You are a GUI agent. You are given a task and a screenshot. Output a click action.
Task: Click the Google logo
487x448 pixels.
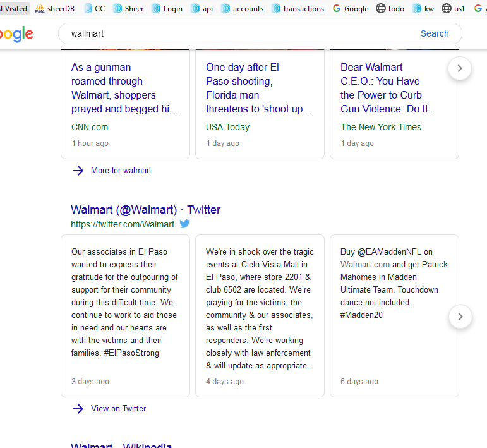(16, 33)
